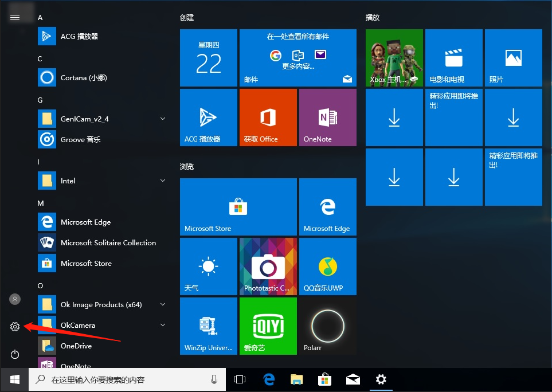This screenshot has height=392, width=552.
Task: Click the 浏览 tile group title
Action: 187,166
